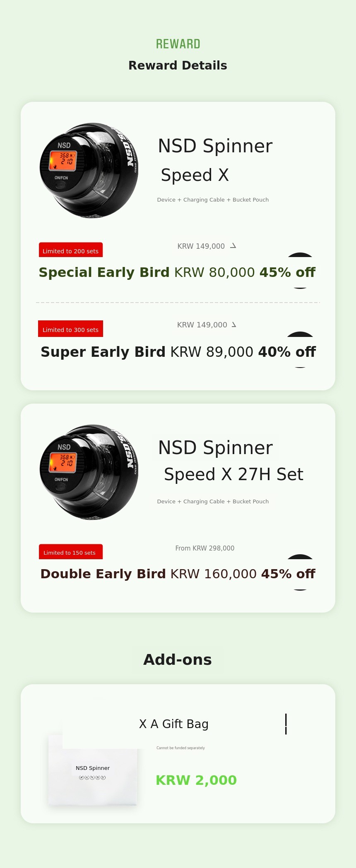Viewport: 356px width, 868px height.
Task: Choose the Double Early Bird KRW 160,000 reward
Action: 178,574
